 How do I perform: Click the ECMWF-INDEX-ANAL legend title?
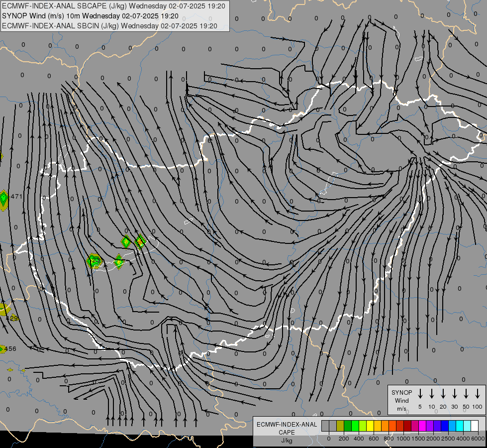[x=287, y=425]
